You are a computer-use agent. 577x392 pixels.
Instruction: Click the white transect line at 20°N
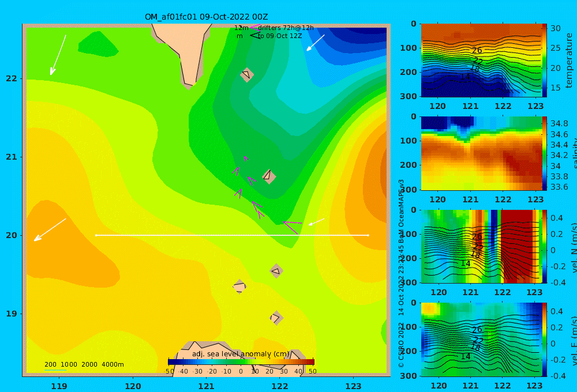(232, 235)
